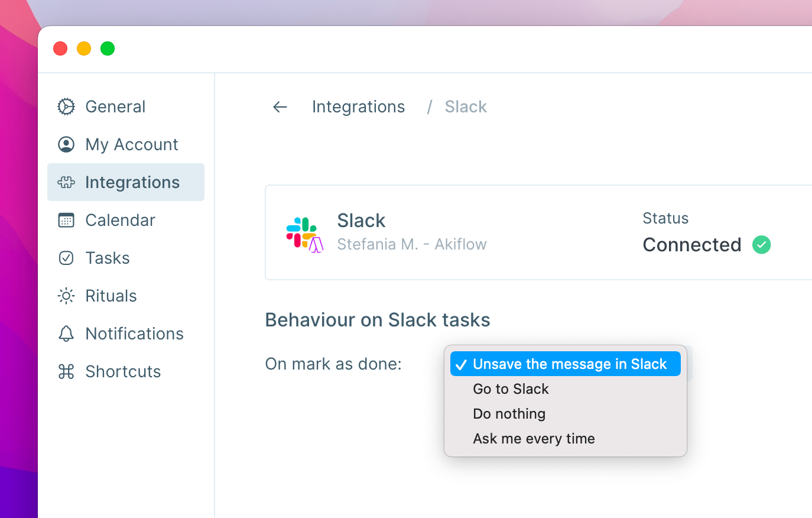Select Integrations in the sidebar

click(126, 182)
